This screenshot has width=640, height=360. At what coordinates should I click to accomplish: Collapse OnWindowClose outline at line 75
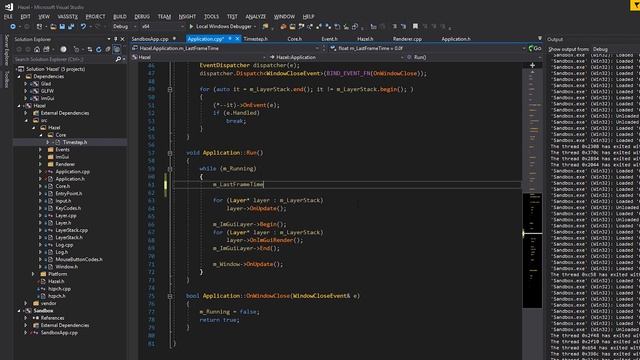(170, 296)
